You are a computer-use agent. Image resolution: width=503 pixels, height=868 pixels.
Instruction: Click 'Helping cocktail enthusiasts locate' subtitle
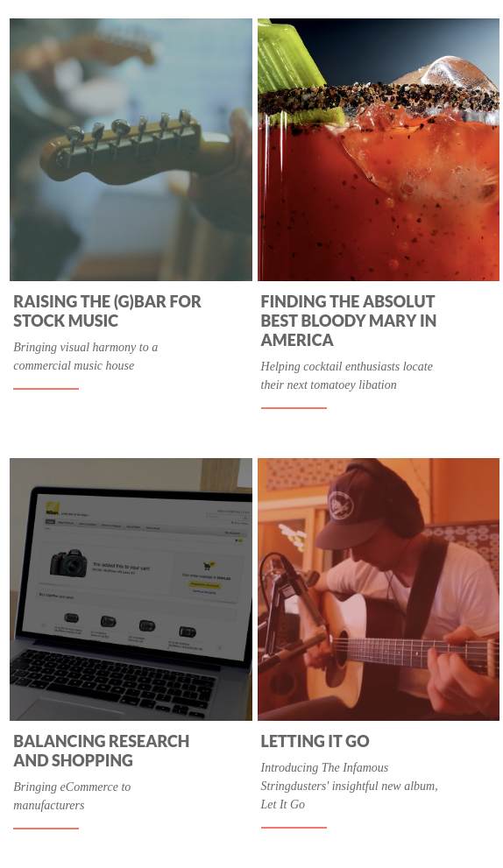click(x=347, y=376)
